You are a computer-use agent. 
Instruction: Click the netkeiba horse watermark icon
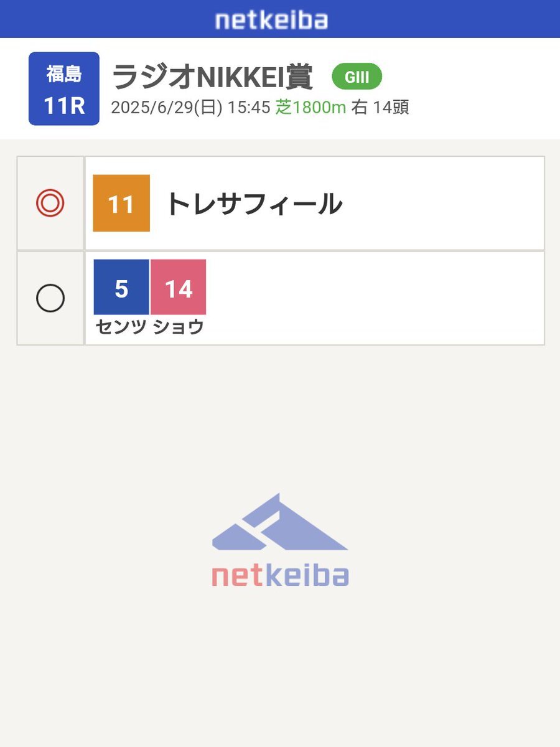point(280,522)
